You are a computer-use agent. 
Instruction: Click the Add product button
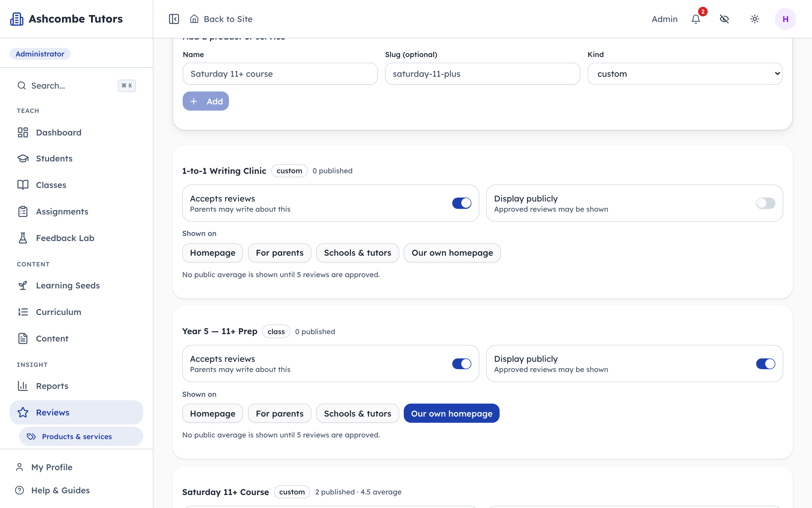tap(206, 101)
